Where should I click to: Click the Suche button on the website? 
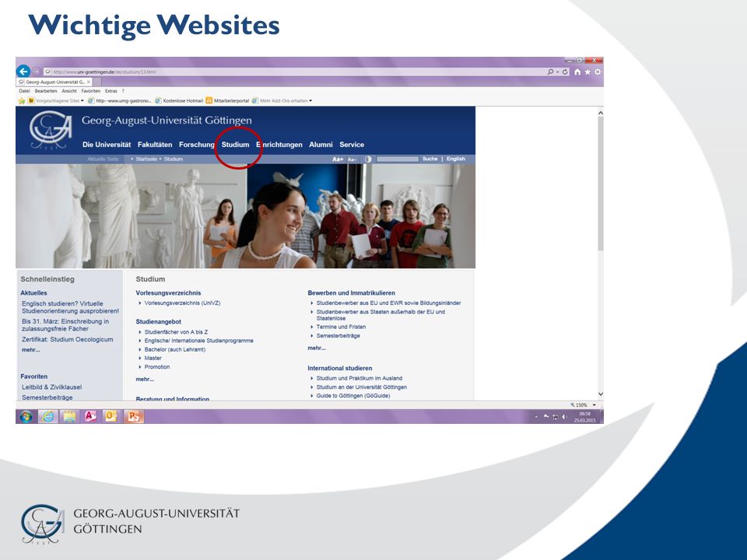[430, 159]
